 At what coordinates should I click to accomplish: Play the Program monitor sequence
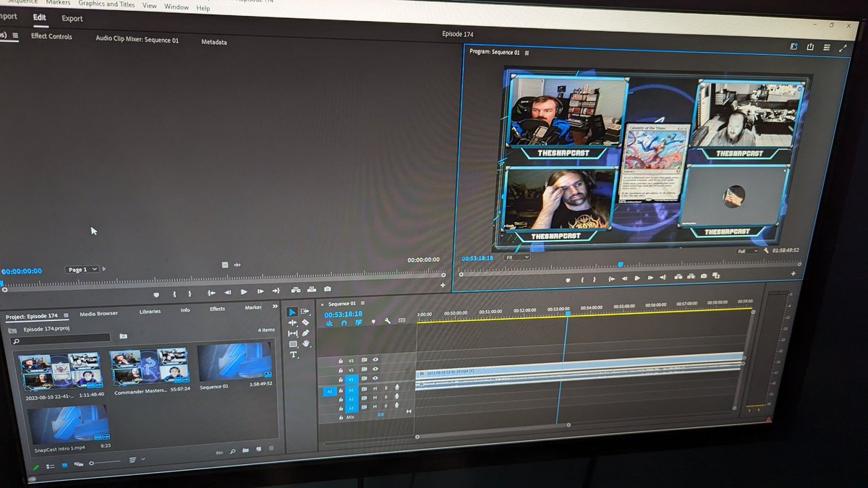(x=637, y=278)
